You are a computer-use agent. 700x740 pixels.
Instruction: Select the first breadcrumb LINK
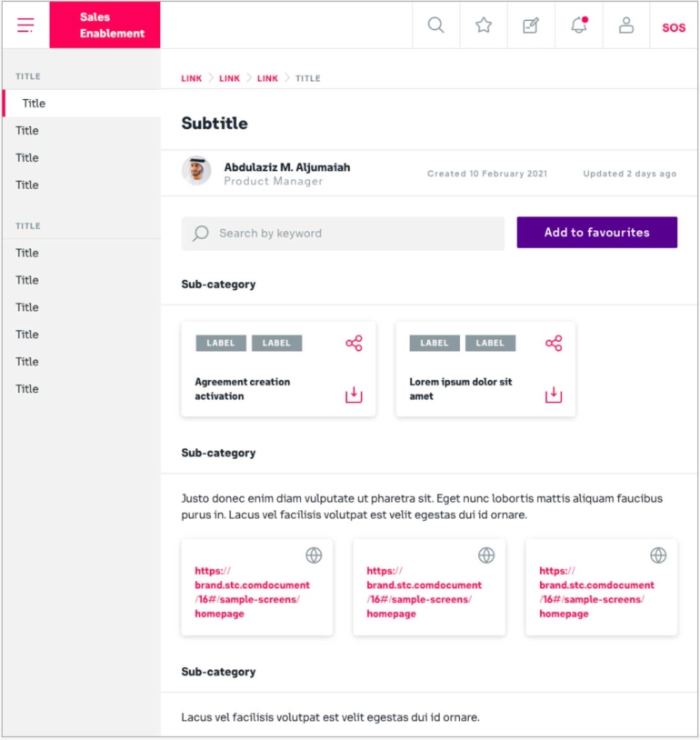tap(191, 79)
